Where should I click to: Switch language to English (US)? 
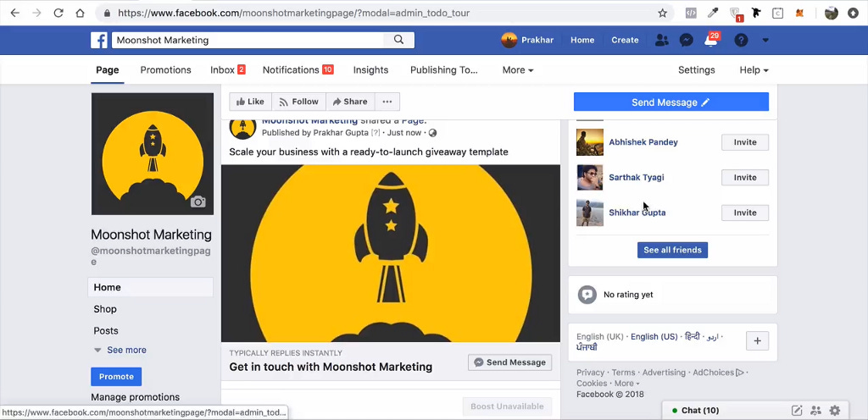654,336
